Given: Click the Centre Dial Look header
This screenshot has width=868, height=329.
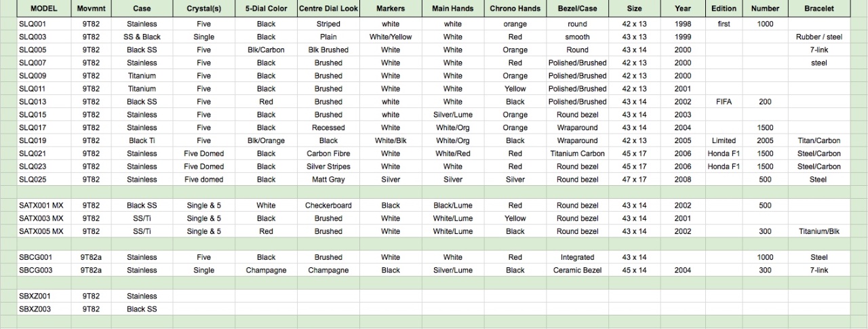Looking at the screenshot, I should 328,9.
